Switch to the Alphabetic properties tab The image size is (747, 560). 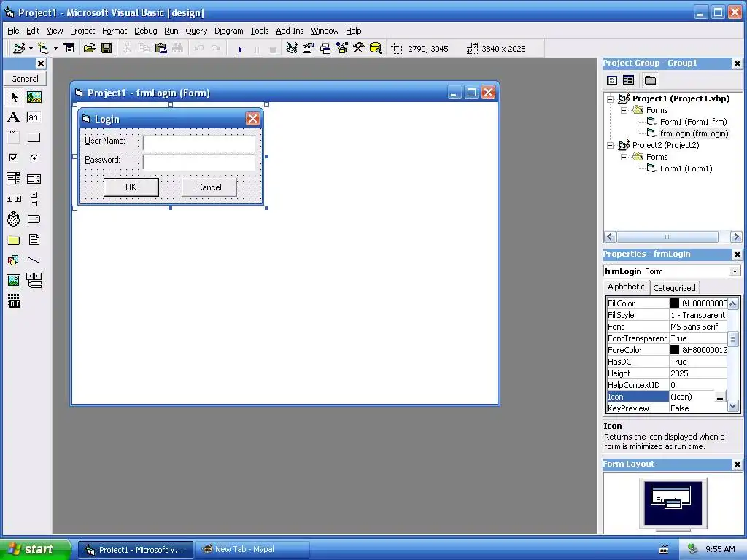click(x=626, y=287)
